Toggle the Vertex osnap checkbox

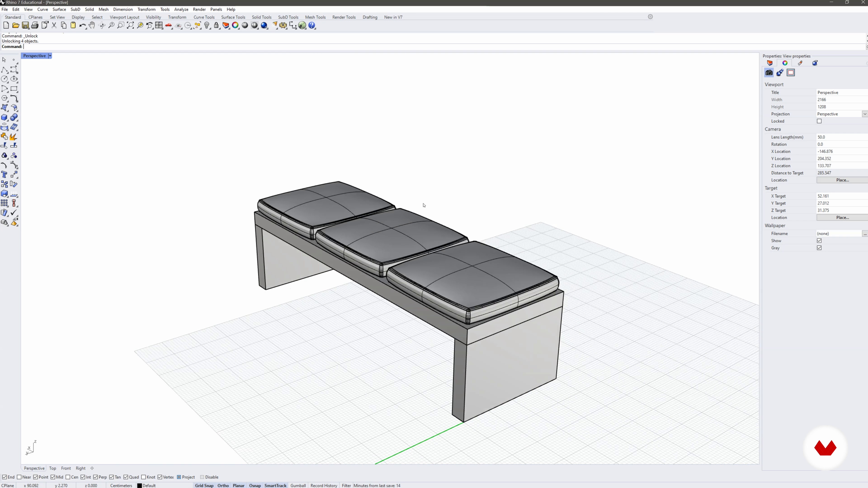[x=160, y=477]
